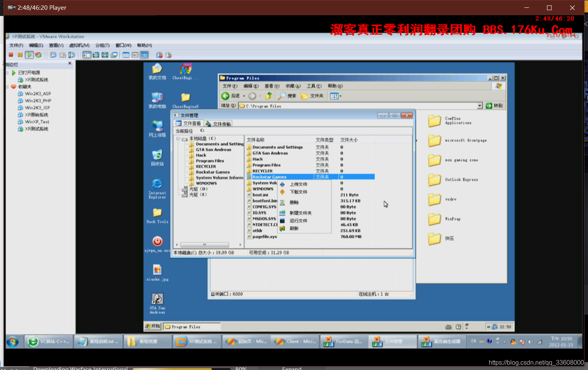Click the 搜索 search button in Explorer
Image resolution: width=588 pixels, height=370 pixels.
(x=287, y=96)
